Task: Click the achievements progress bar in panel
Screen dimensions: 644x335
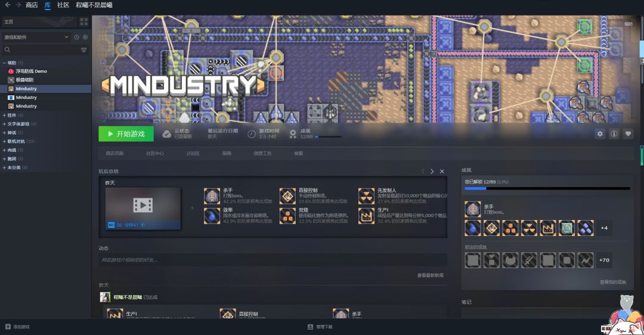Action: [x=547, y=188]
